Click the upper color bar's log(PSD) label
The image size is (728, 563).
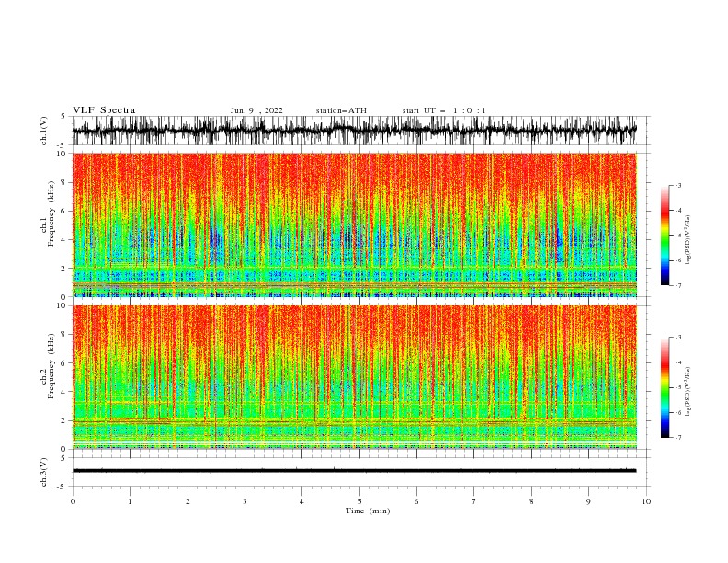[x=688, y=240]
